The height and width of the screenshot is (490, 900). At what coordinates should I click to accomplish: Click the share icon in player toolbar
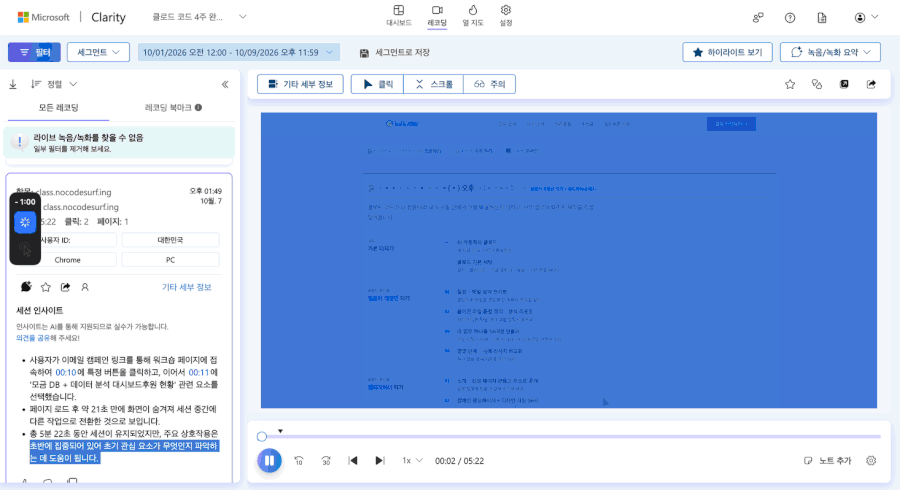[x=871, y=84]
